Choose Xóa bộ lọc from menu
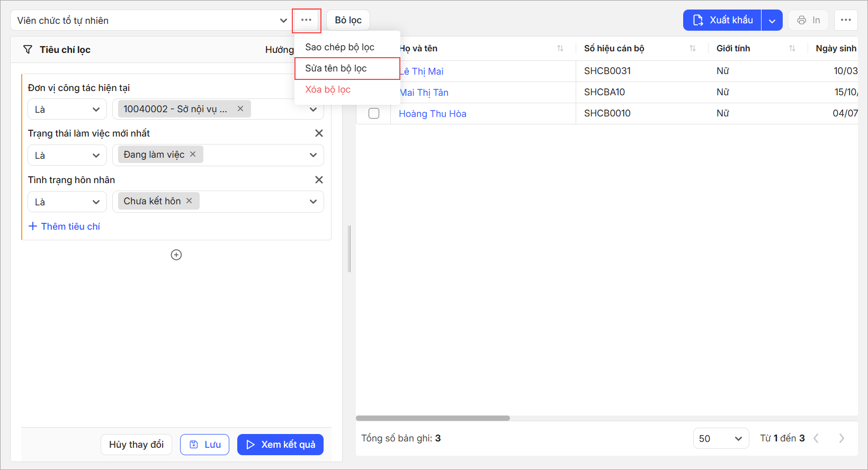This screenshot has height=470, width=868. 328,89
